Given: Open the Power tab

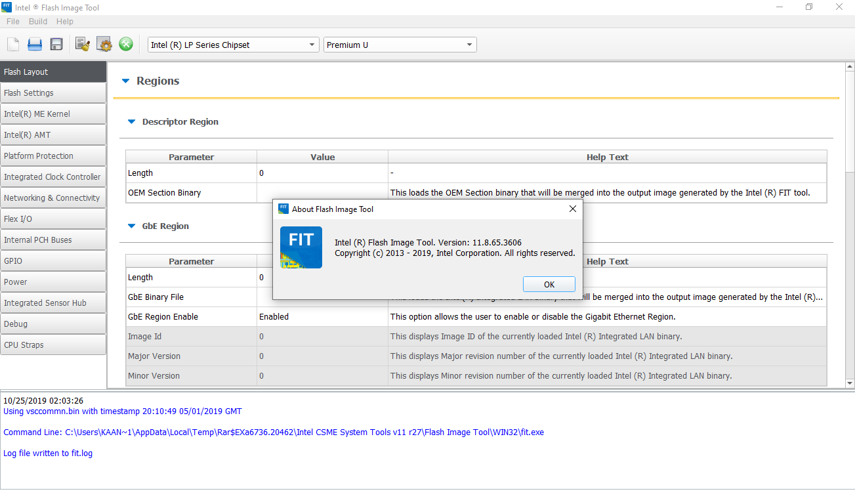Looking at the screenshot, I should [x=53, y=282].
